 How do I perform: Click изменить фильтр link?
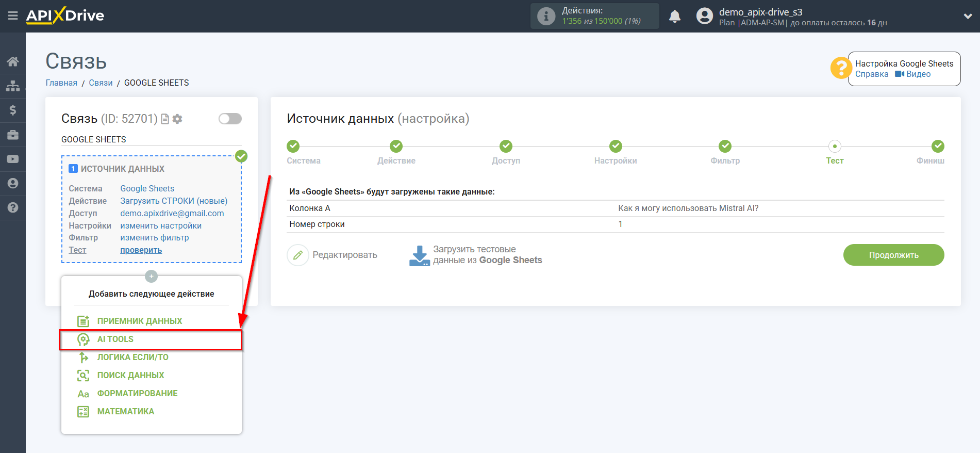click(155, 237)
